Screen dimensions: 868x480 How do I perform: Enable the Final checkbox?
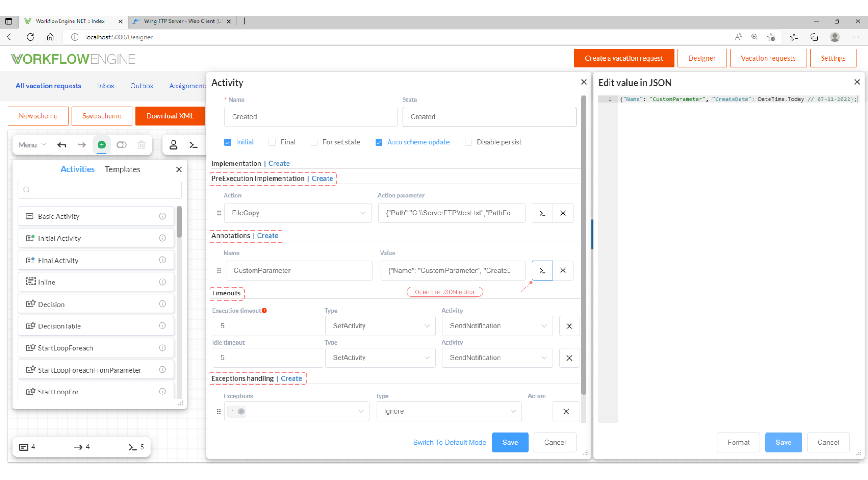[x=272, y=142]
